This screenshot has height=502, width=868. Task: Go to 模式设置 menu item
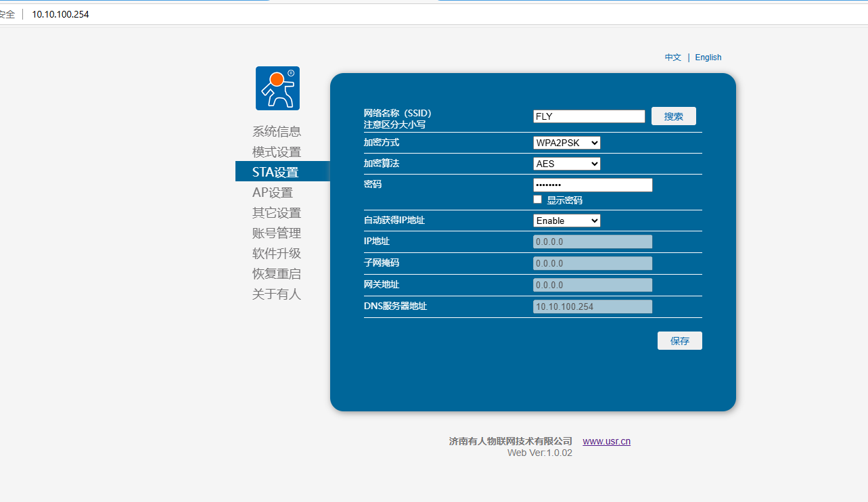click(277, 152)
